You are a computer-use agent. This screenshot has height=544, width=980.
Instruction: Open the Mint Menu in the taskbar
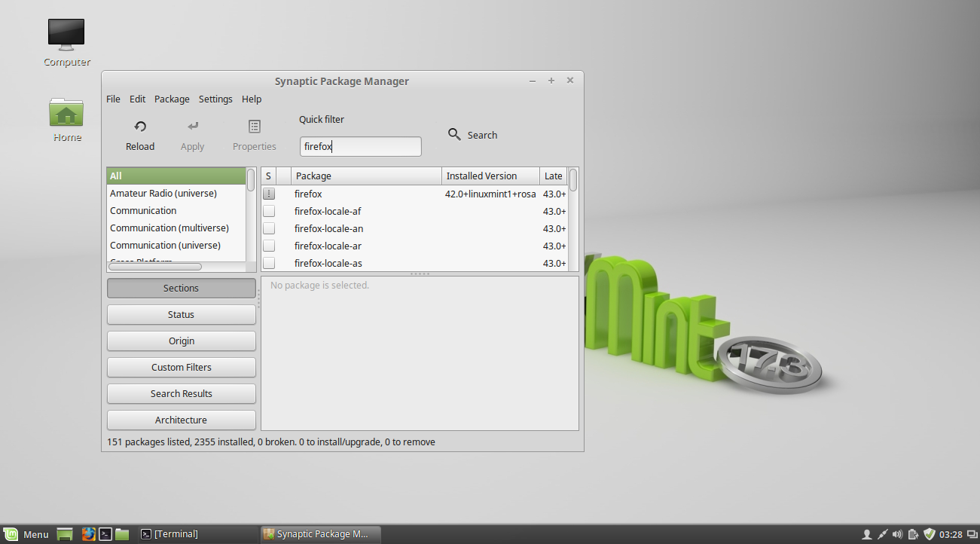(26, 534)
